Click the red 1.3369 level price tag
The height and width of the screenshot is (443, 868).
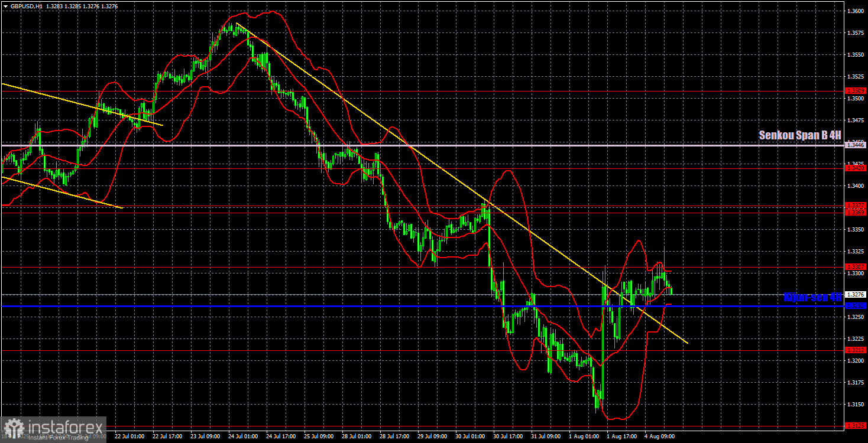click(855, 211)
